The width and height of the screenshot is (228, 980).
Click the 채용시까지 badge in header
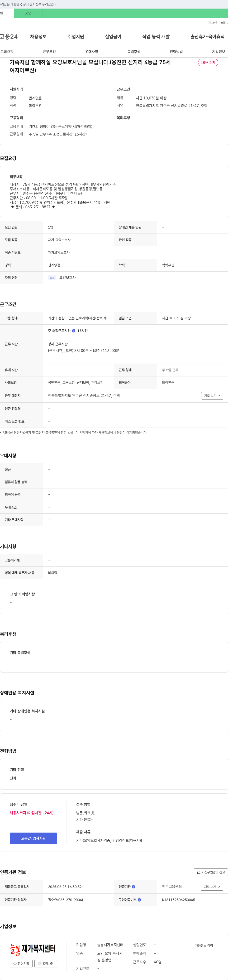click(208, 62)
